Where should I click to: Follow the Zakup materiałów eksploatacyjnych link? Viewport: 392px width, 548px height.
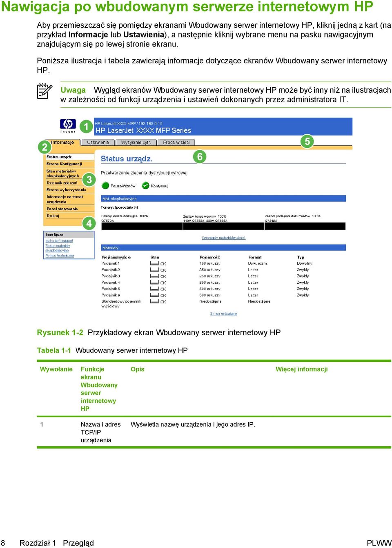(x=58, y=248)
